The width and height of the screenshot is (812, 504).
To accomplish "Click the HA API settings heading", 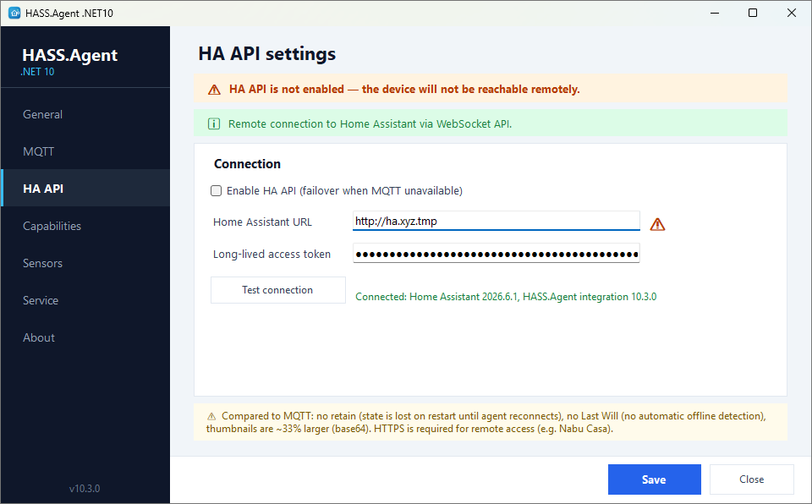I will (x=267, y=54).
